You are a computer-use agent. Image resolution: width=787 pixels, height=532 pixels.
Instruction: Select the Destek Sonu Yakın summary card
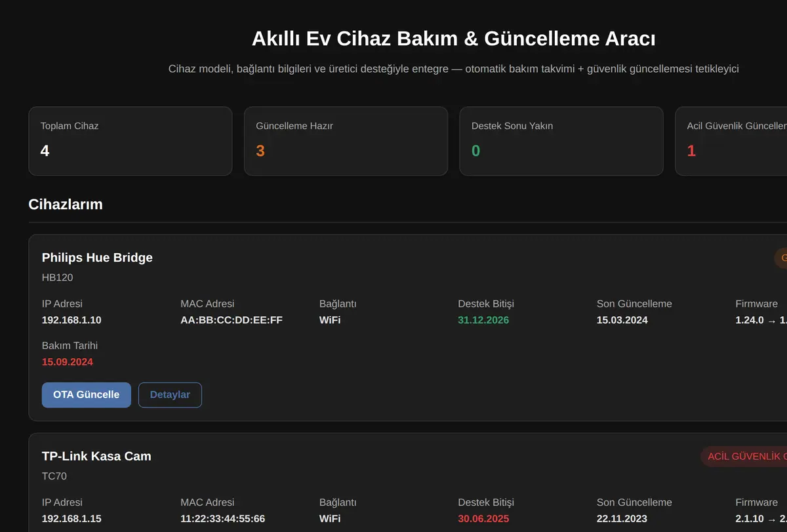click(x=561, y=141)
